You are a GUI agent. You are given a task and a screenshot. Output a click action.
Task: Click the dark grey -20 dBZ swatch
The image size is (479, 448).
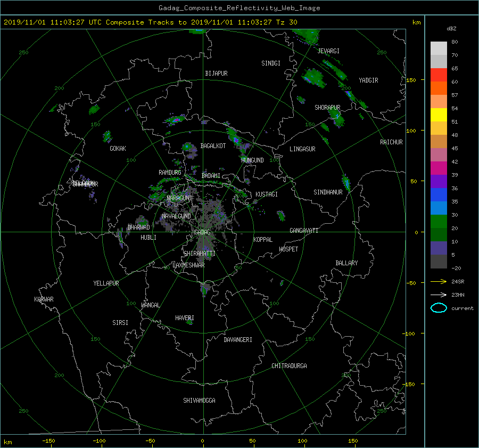439,262
